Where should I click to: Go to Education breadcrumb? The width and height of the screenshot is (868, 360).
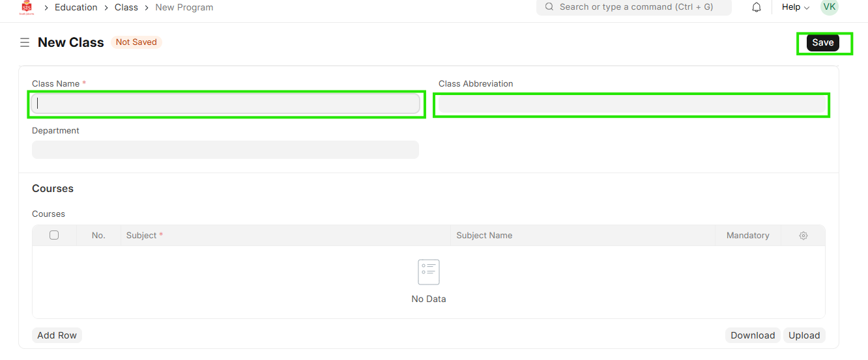pyautogui.click(x=76, y=7)
